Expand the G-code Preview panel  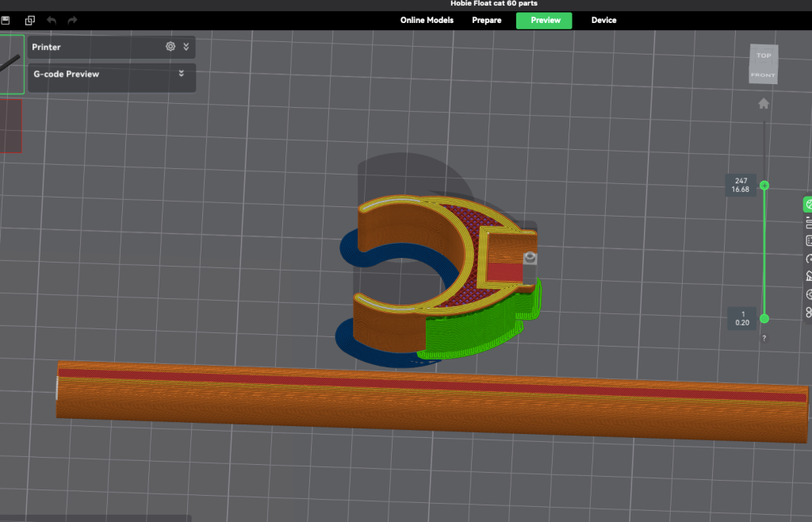[182, 74]
